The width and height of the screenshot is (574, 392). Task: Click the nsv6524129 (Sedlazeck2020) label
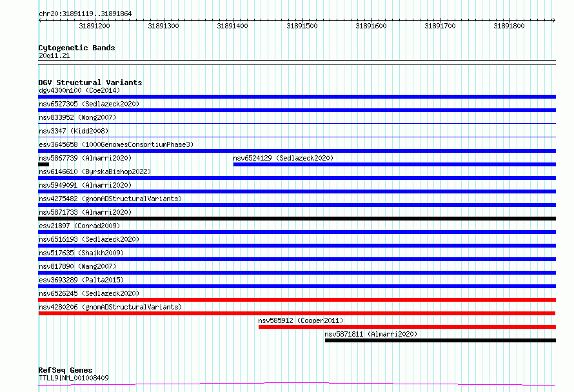pyautogui.click(x=283, y=158)
